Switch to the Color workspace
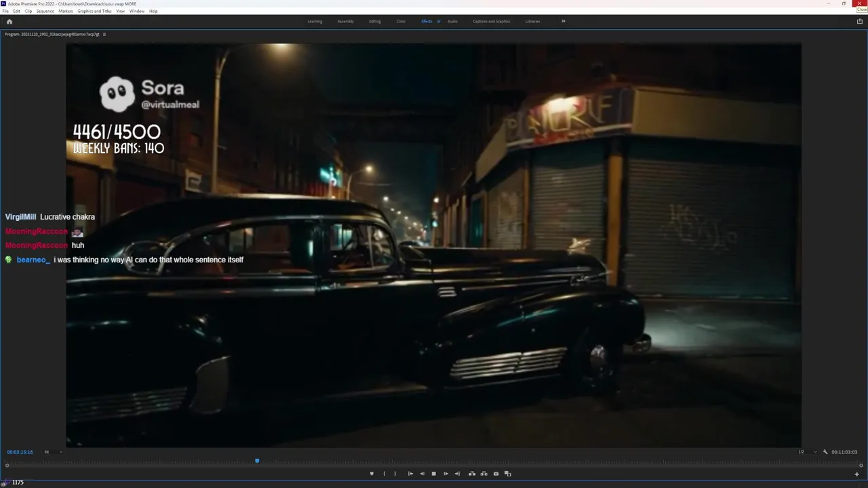This screenshot has height=488, width=868. point(401,21)
